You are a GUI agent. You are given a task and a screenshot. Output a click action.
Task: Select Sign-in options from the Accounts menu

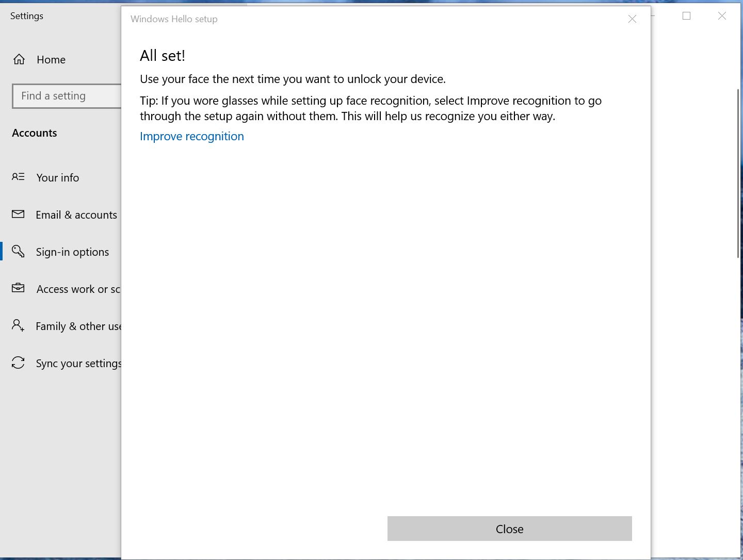[72, 252]
